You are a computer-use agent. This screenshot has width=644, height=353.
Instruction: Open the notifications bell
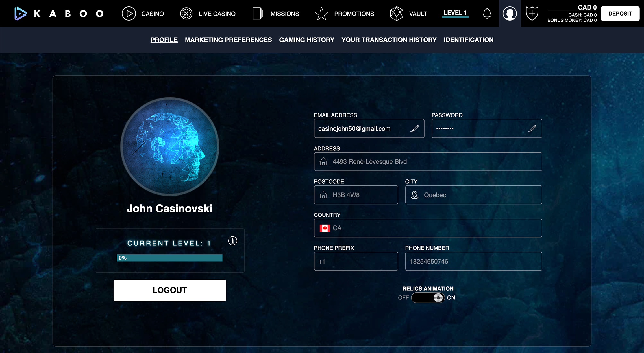(487, 14)
